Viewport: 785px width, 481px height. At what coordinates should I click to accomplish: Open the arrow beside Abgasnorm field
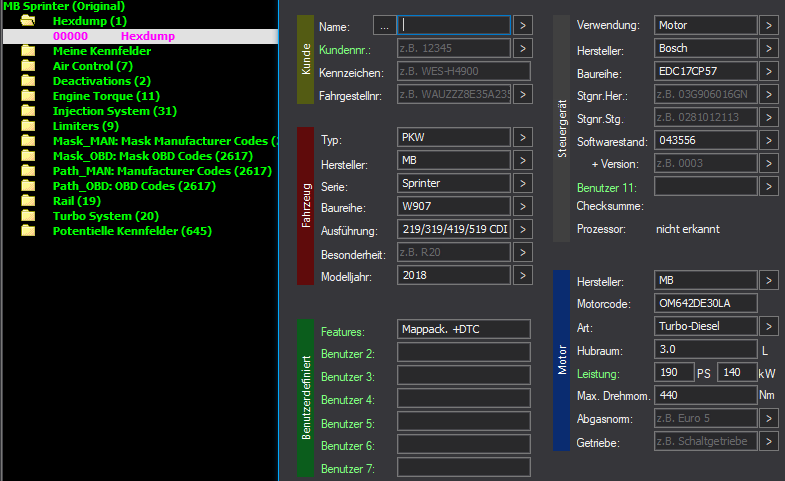coord(769,419)
